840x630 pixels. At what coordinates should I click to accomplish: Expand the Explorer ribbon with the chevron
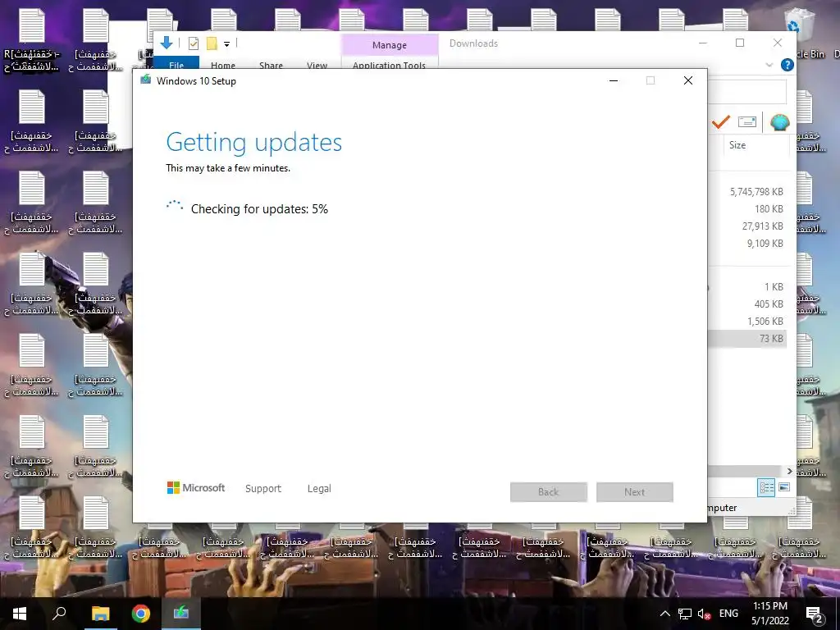point(769,65)
